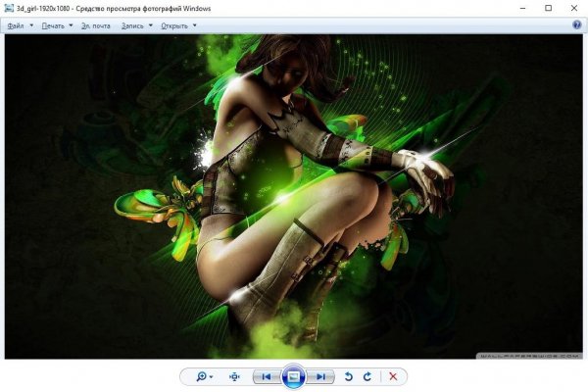The width and height of the screenshot is (588, 392).
Task: Click the displayed 3d_girl wallpaper image
Action: click(294, 197)
